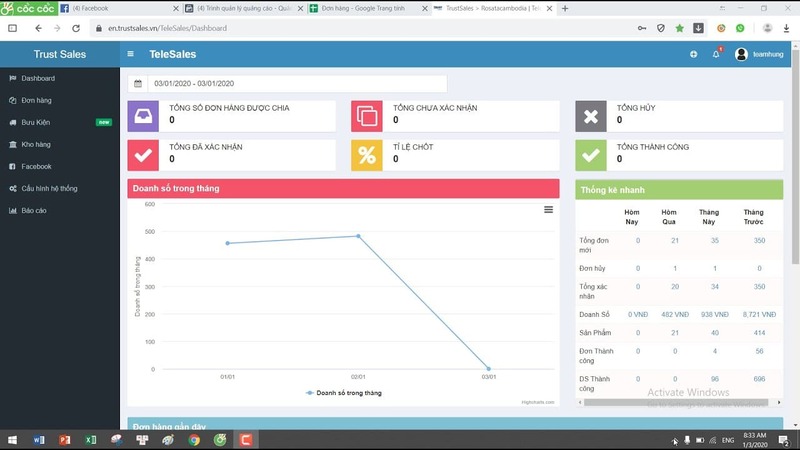Image resolution: width=800 pixels, height=450 pixels.
Task: Open Chrome from taskbar
Action: click(x=194, y=439)
